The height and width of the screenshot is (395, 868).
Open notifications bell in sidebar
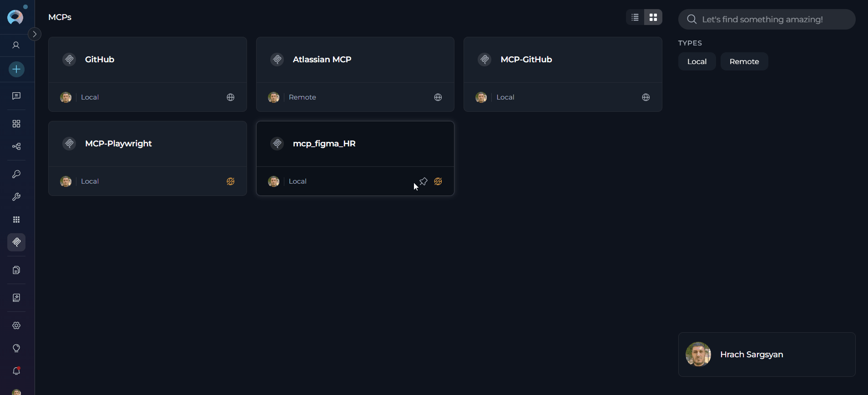click(x=16, y=371)
